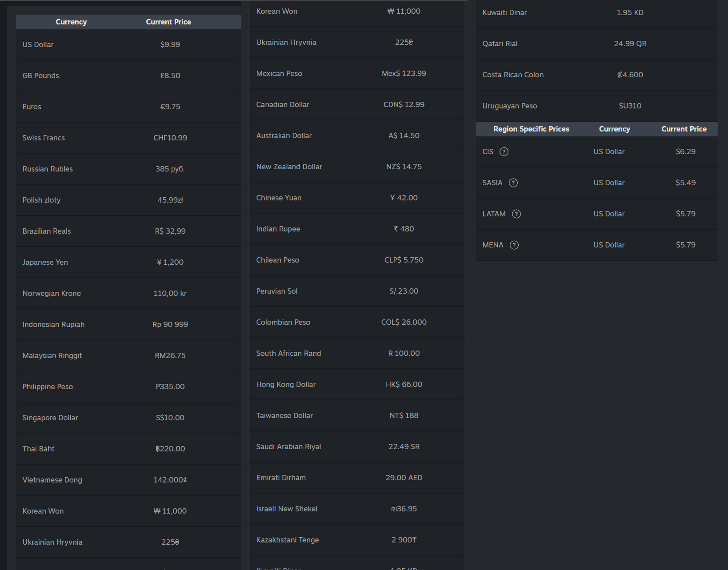Click the Euros currency row
Image resolution: width=728 pixels, height=570 pixels.
click(128, 107)
